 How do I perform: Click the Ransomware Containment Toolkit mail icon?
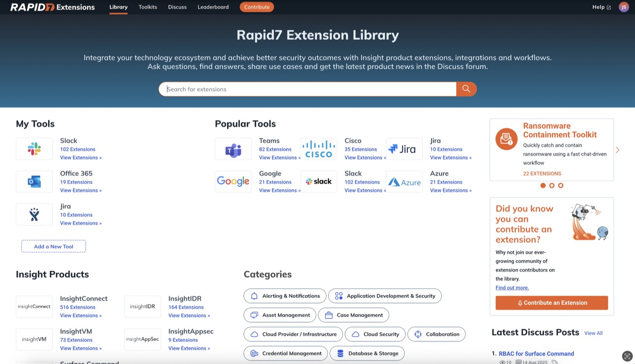click(506, 139)
